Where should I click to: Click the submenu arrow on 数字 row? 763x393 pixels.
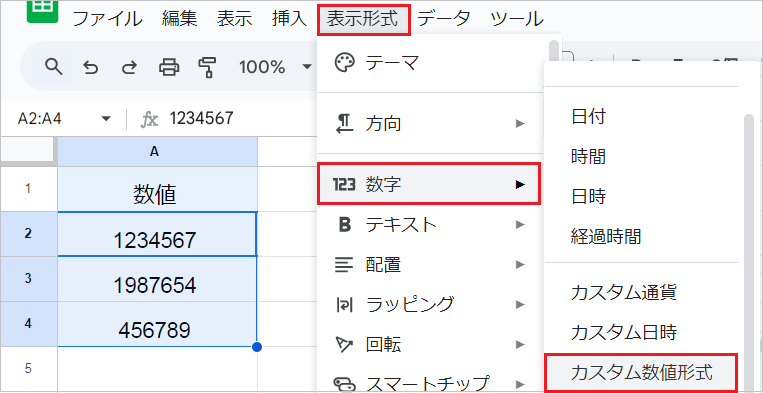[520, 184]
